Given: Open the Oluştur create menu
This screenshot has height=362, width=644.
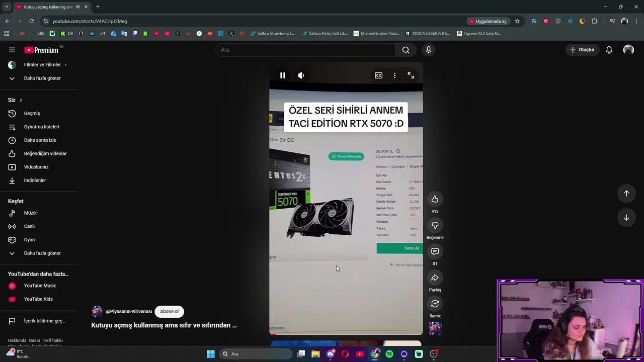Looking at the screenshot, I should click(582, 50).
